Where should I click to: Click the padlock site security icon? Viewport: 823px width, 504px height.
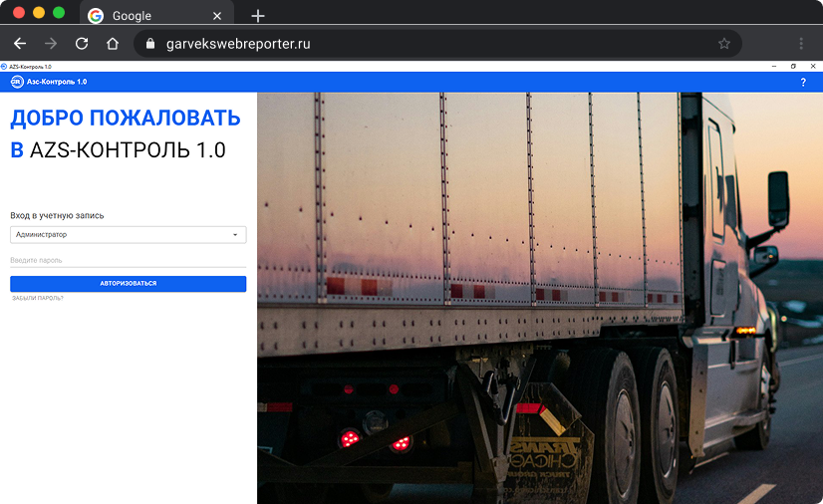point(150,44)
